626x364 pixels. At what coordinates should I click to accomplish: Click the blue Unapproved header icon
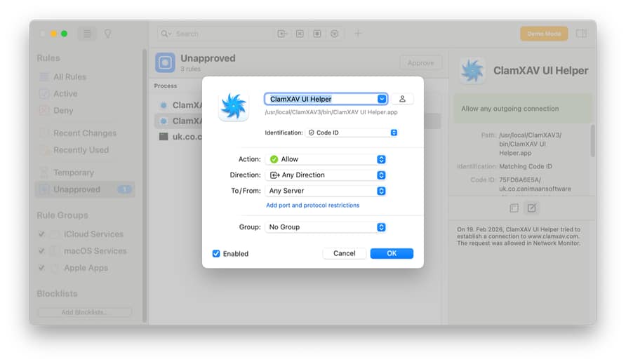[166, 62]
